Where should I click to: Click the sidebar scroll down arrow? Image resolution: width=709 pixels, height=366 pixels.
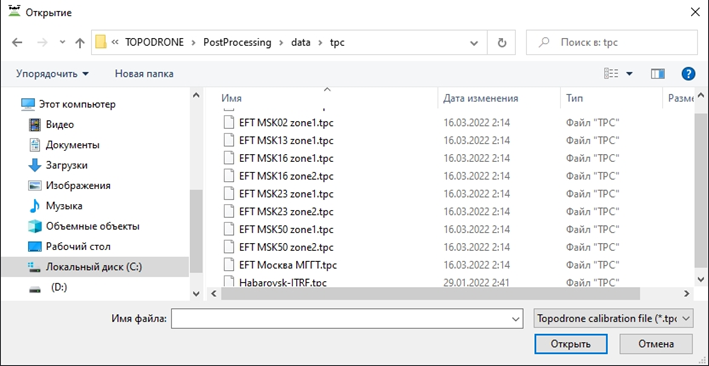coord(196,294)
